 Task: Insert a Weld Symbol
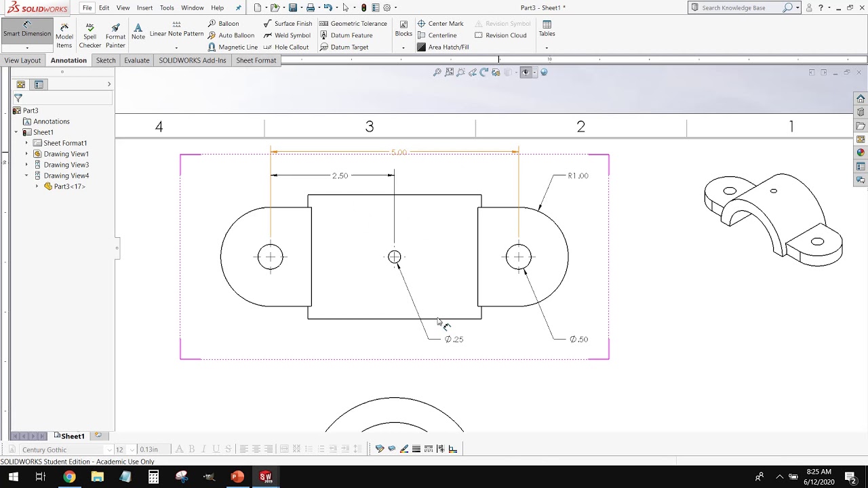pyautogui.click(x=287, y=35)
